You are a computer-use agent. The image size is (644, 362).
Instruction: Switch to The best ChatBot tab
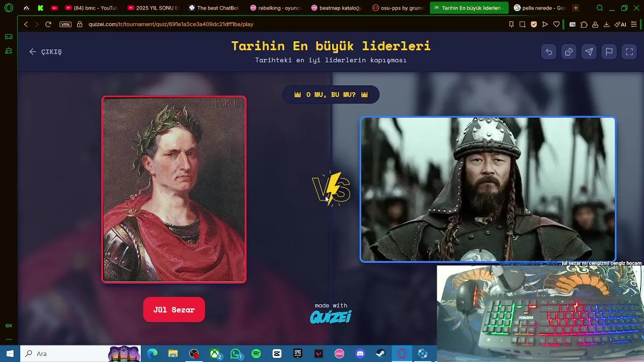click(214, 8)
